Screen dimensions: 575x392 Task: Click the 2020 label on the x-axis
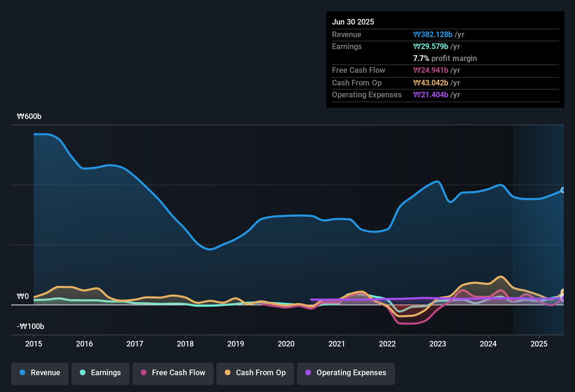pyautogui.click(x=286, y=344)
